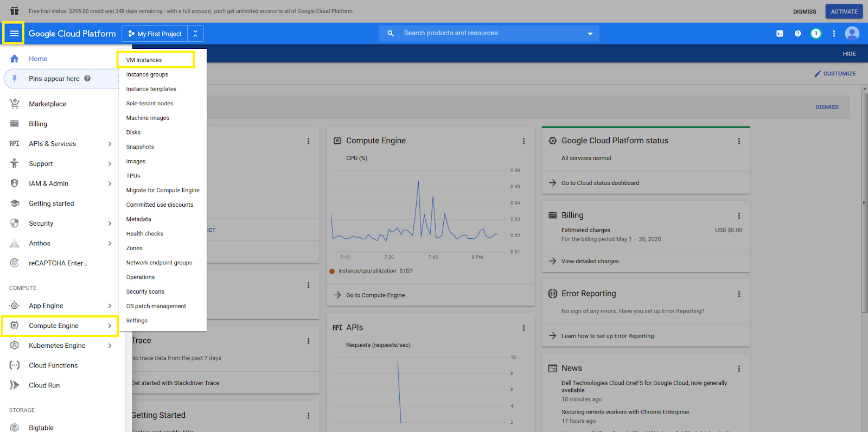
Task: Click Go to Compute Engine link
Action: 375,295
